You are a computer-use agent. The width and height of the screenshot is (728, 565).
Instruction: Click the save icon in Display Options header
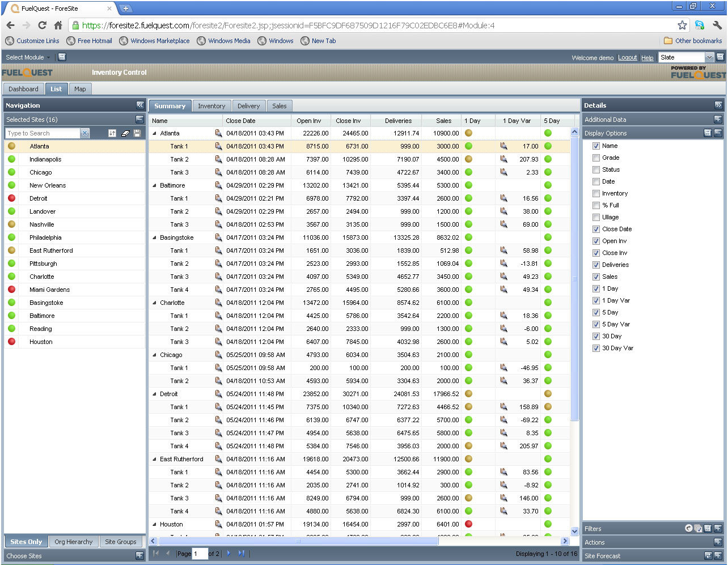pos(708,133)
